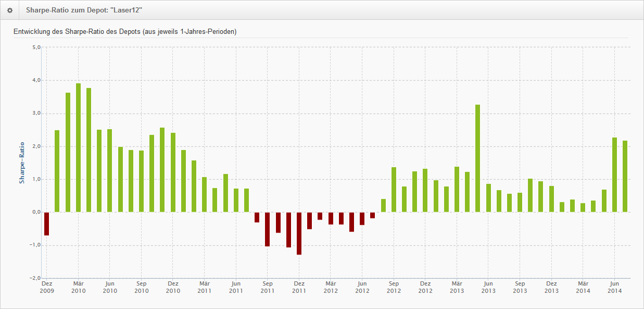Image resolution: width=644 pixels, height=309 pixels.
Task: Click the Sharpe-Ratio y-axis label
Action: (x=22, y=163)
